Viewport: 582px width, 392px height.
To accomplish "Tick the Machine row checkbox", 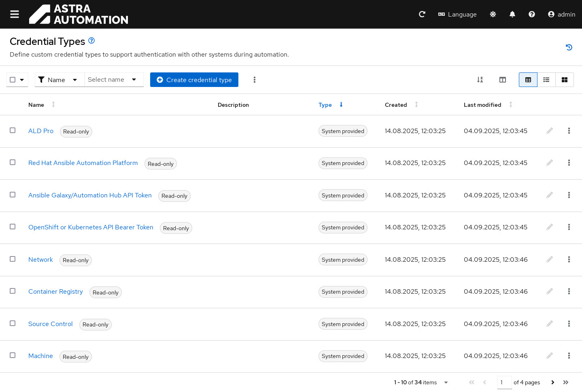I will point(13,355).
